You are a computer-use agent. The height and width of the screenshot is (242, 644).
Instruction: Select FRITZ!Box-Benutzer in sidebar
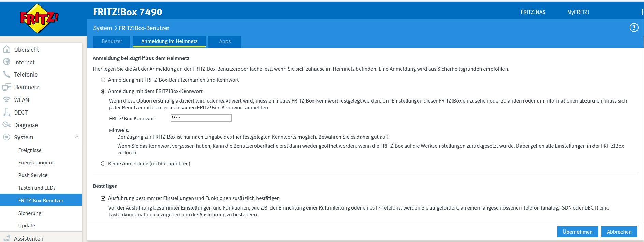click(x=41, y=200)
